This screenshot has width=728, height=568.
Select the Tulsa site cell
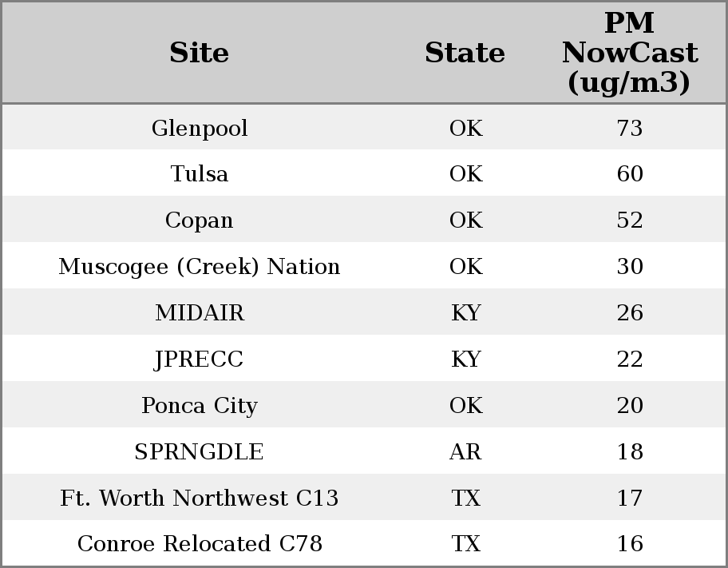point(200,174)
